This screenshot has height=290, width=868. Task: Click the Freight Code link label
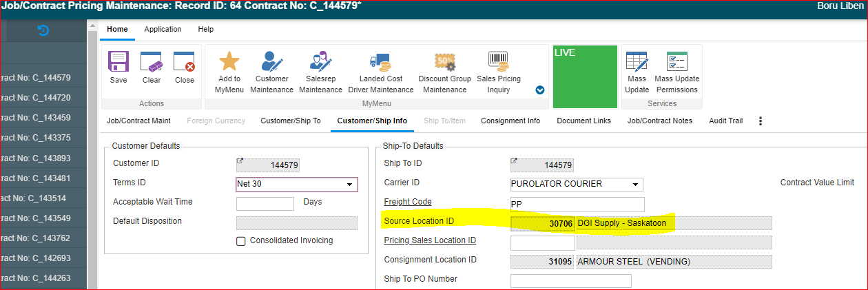407,202
